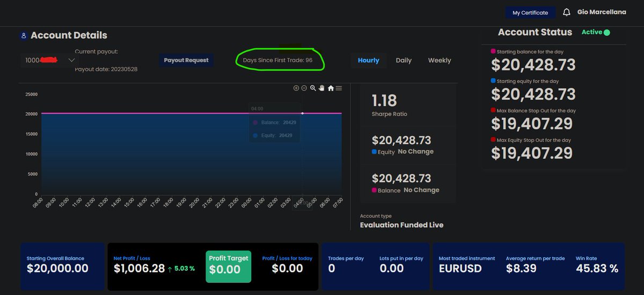Image resolution: width=644 pixels, height=295 pixels.
Task: Click the 08:00 x-axis label on the chart
Action: (38, 203)
